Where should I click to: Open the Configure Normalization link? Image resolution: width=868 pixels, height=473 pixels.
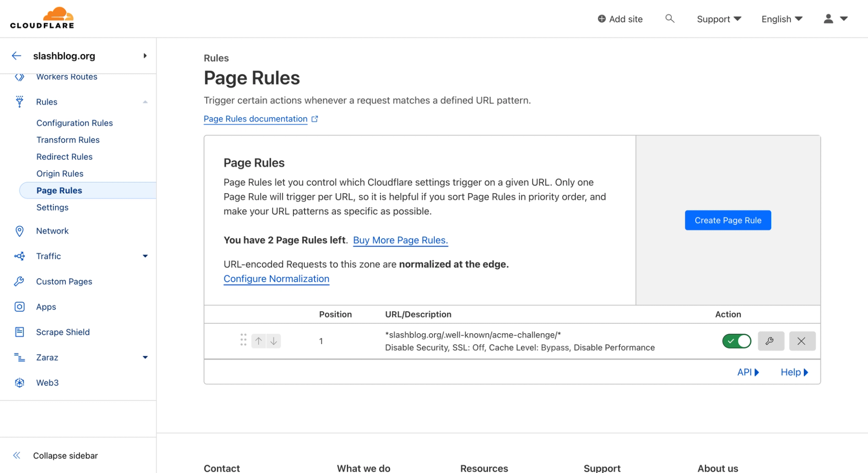click(x=276, y=279)
